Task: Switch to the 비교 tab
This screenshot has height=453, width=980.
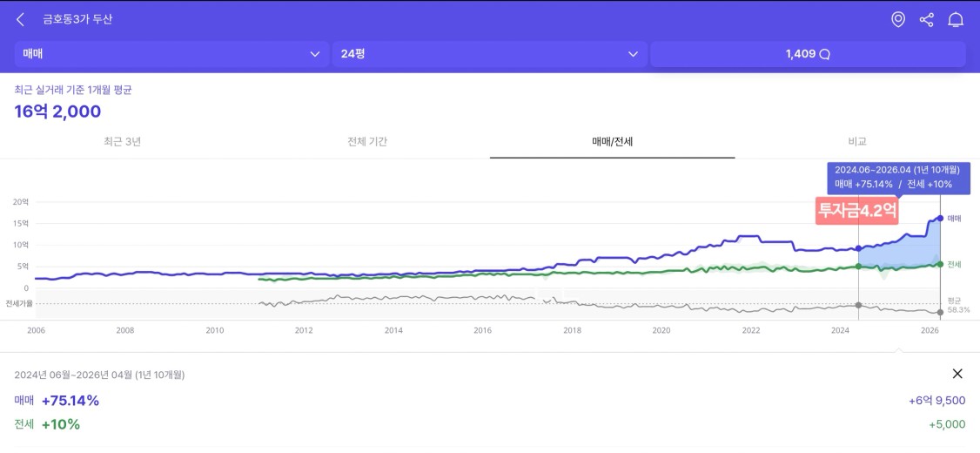Action: point(857,141)
